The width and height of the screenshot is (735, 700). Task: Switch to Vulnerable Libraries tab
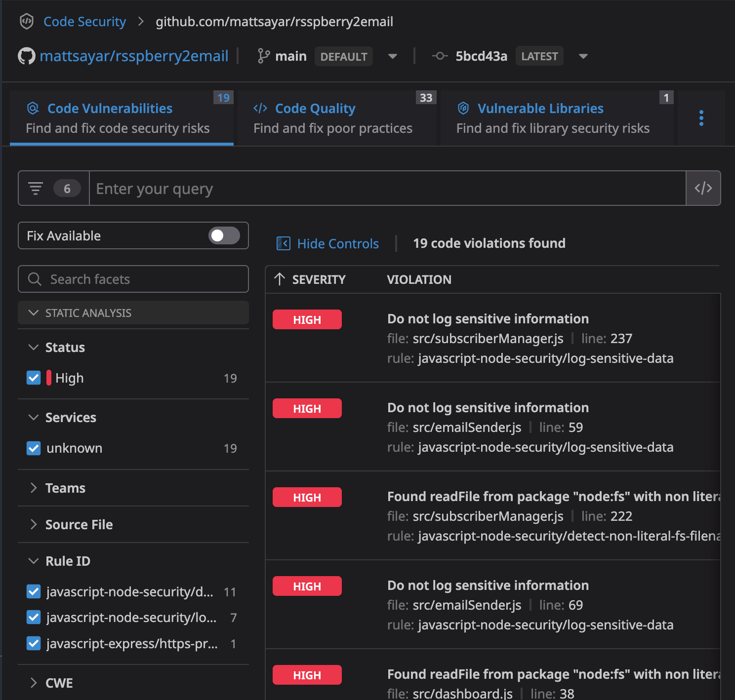point(557,118)
